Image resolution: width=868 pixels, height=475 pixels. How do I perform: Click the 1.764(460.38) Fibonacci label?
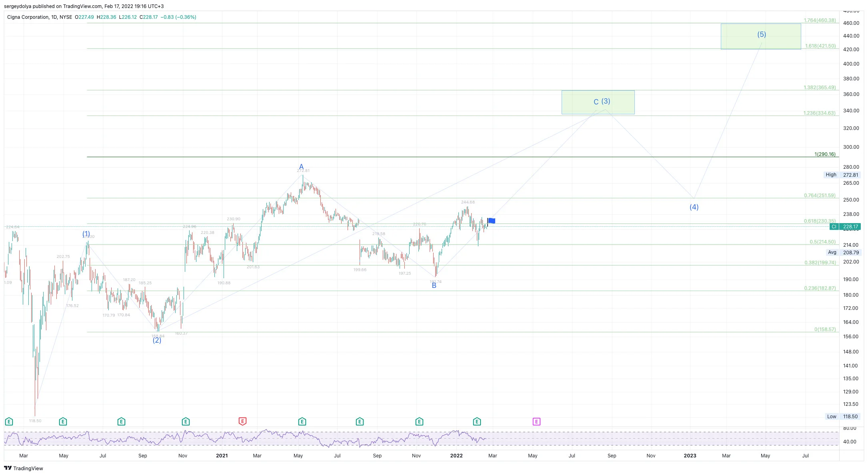[820, 20]
